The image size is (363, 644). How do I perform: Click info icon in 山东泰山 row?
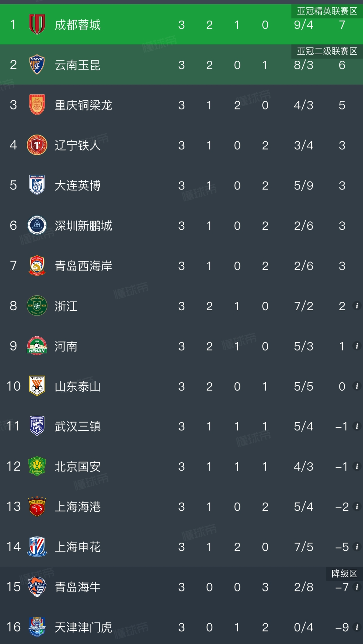click(357, 386)
